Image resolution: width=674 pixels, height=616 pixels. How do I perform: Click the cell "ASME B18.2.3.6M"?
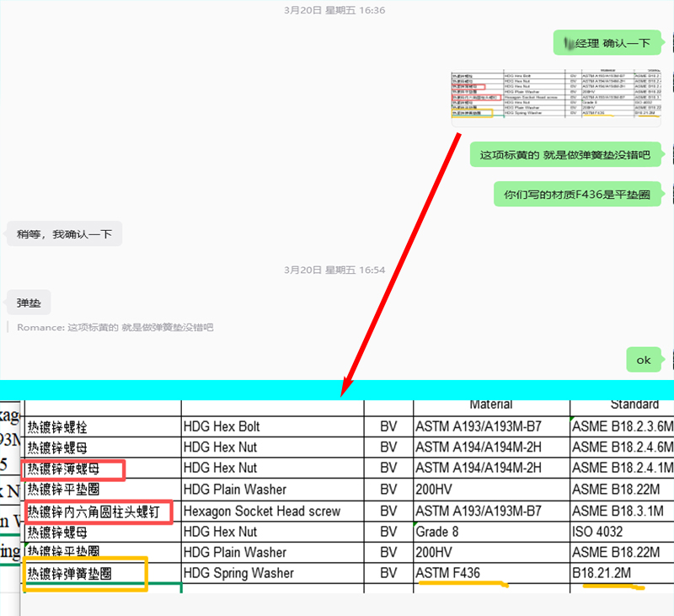[623, 426]
